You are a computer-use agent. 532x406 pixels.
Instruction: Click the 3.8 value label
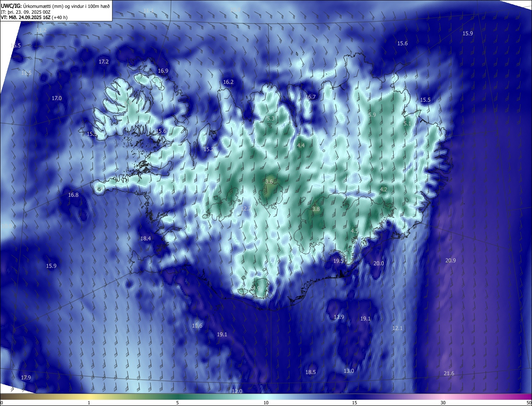316,209
